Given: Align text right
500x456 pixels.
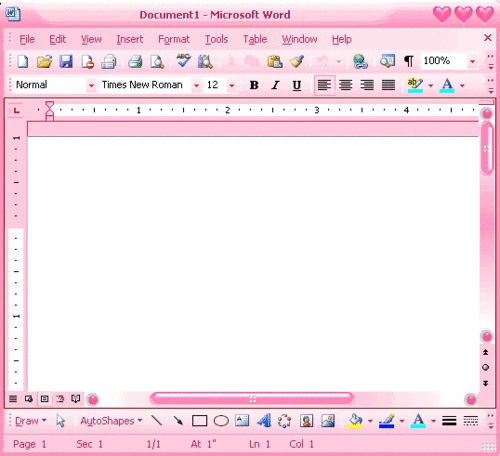Looking at the screenshot, I should [x=367, y=85].
